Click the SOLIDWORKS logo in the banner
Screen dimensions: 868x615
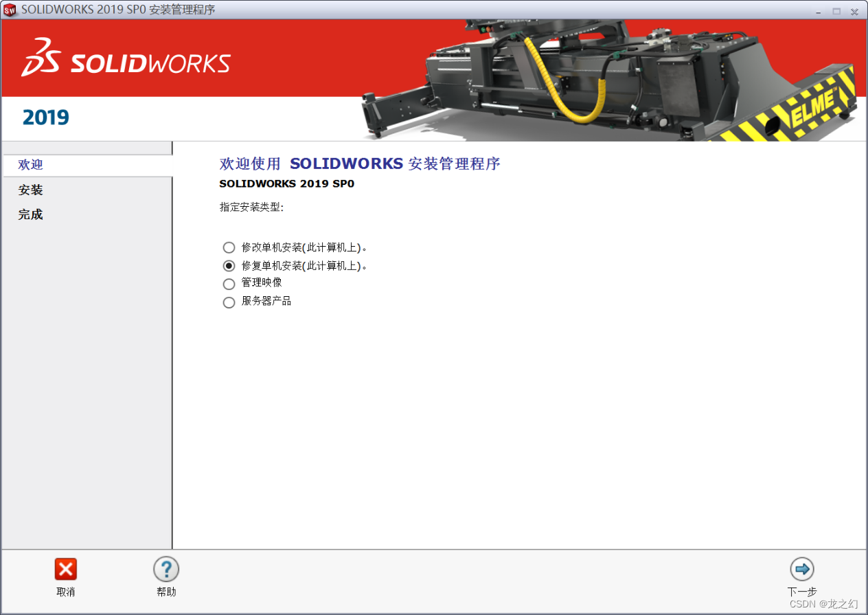click(126, 58)
